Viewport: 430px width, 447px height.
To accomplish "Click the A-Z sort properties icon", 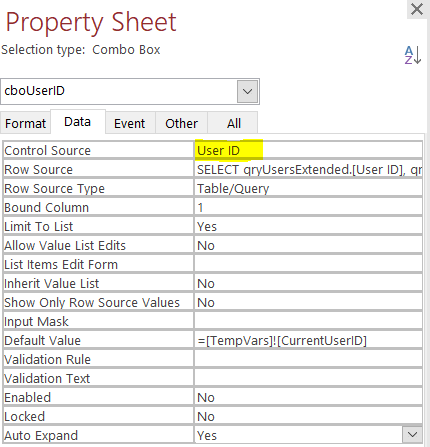I will [x=413, y=55].
